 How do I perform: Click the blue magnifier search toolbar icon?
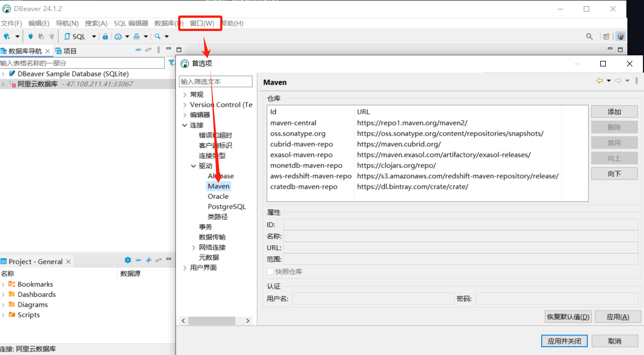[158, 36]
